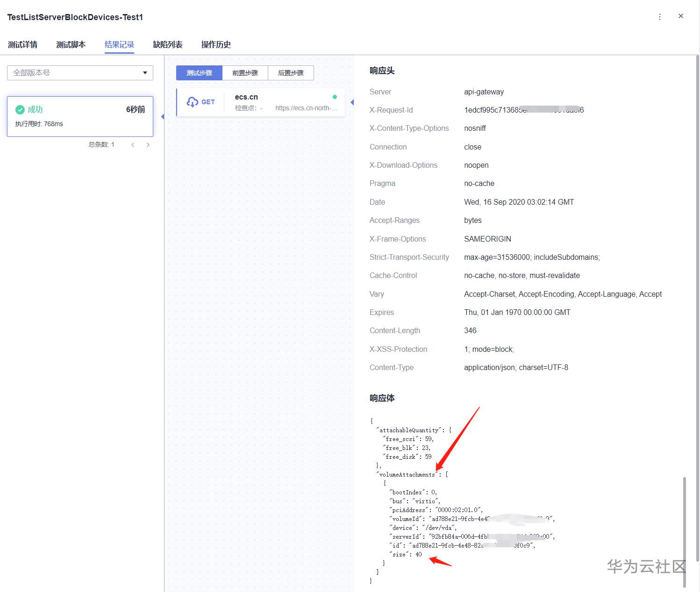Screen dimensions: 700x592
Task: Click the green success checkmark icon
Action: coord(20,110)
